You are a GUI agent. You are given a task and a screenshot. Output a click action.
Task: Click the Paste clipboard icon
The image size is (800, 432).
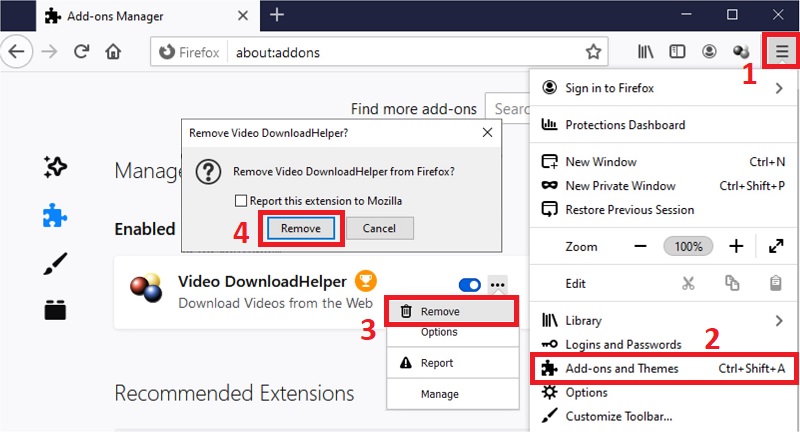(x=776, y=283)
